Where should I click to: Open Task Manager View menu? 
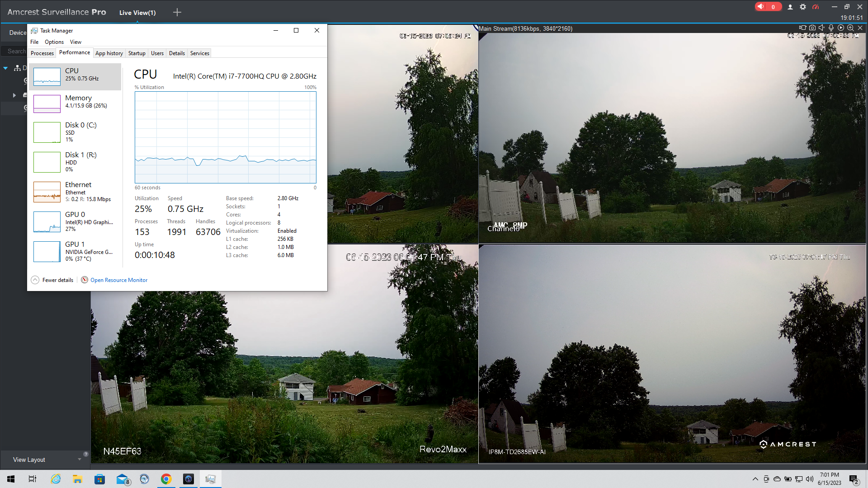coord(75,42)
